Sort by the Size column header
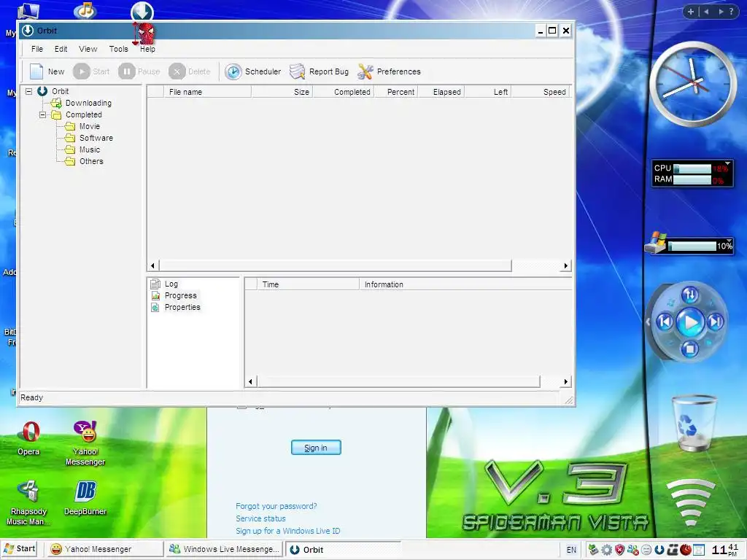The width and height of the screenshot is (747, 560). click(x=282, y=92)
